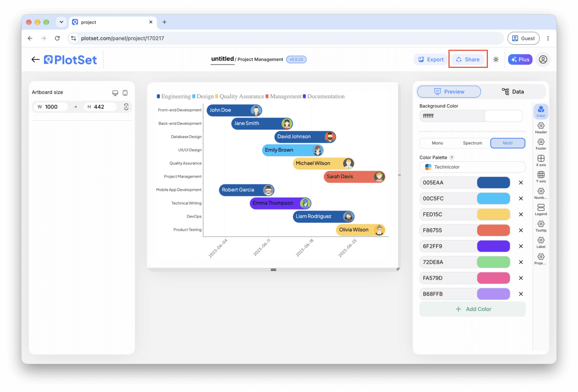Remove the 72DE8A color entry
578x392 pixels.
click(521, 262)
